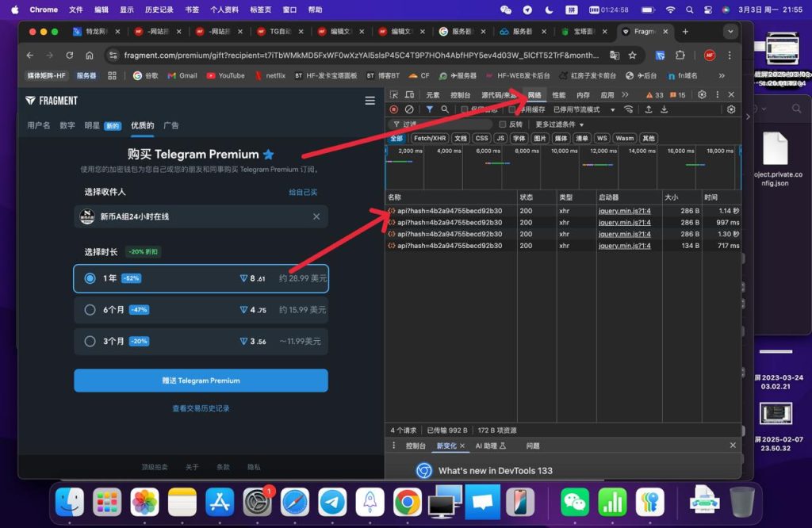Screen dimensions: 812x528
Task: Click the network search magnifier icon
Action: pos(445,109)
